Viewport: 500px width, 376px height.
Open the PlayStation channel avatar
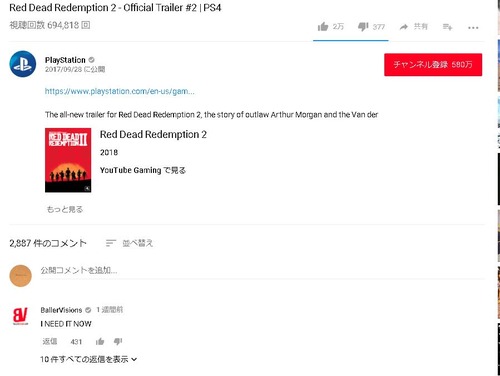coord(23,64)
